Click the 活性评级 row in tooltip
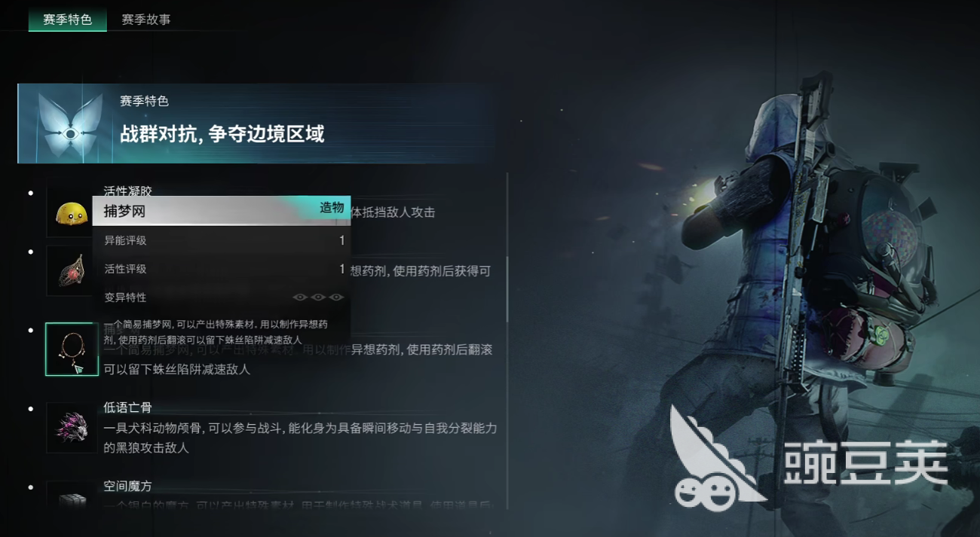The height and width of the screenshot is (537, 980). coord(222,269)
